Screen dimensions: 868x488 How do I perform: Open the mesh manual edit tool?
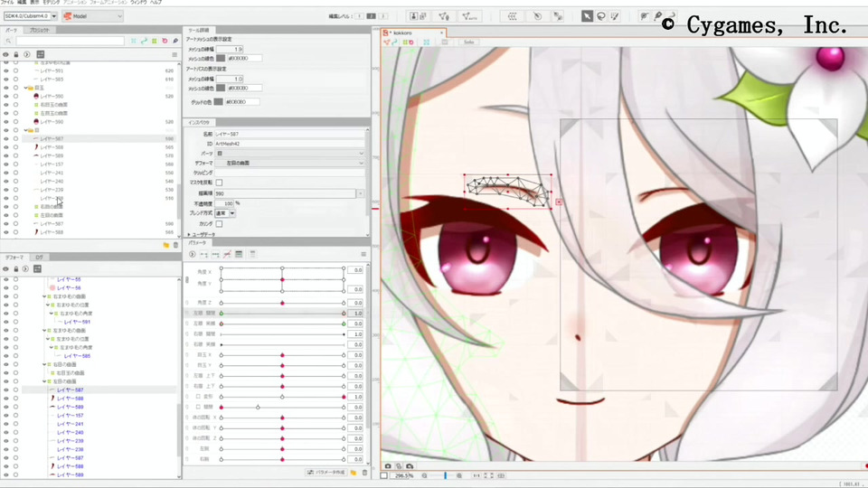(444, 16)
